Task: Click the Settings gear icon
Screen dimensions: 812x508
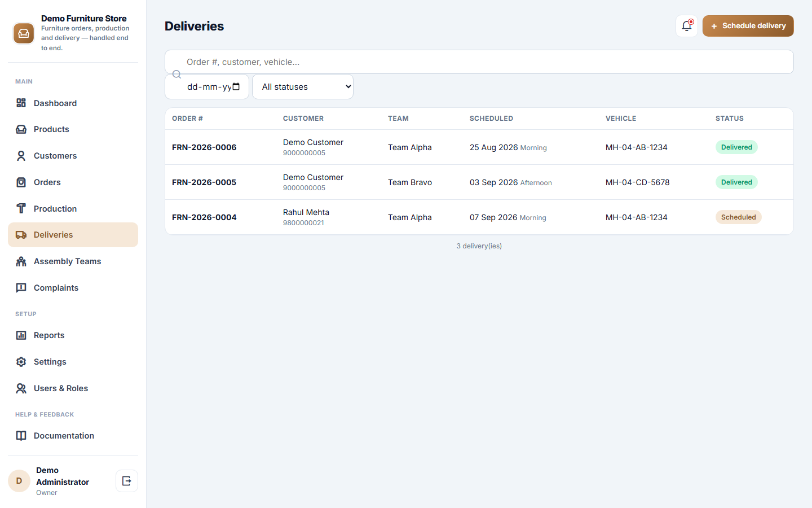Action: 21,362
